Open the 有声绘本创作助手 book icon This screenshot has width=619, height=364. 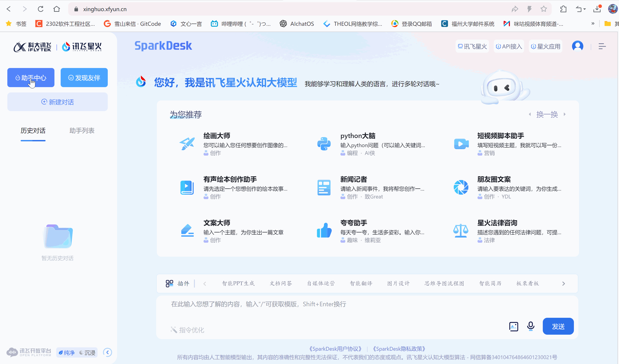tap(187, 187)
